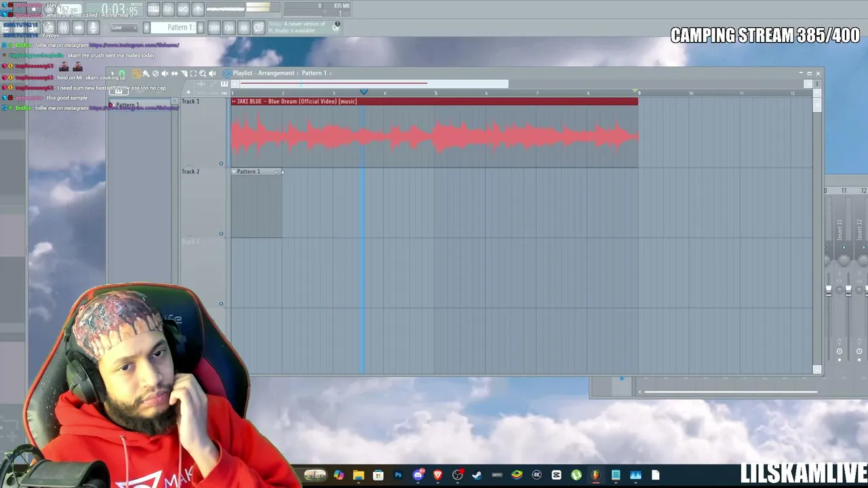Open the Line snap mode dropdown
This screenshot has width=868, height=488.
point(125,28)
